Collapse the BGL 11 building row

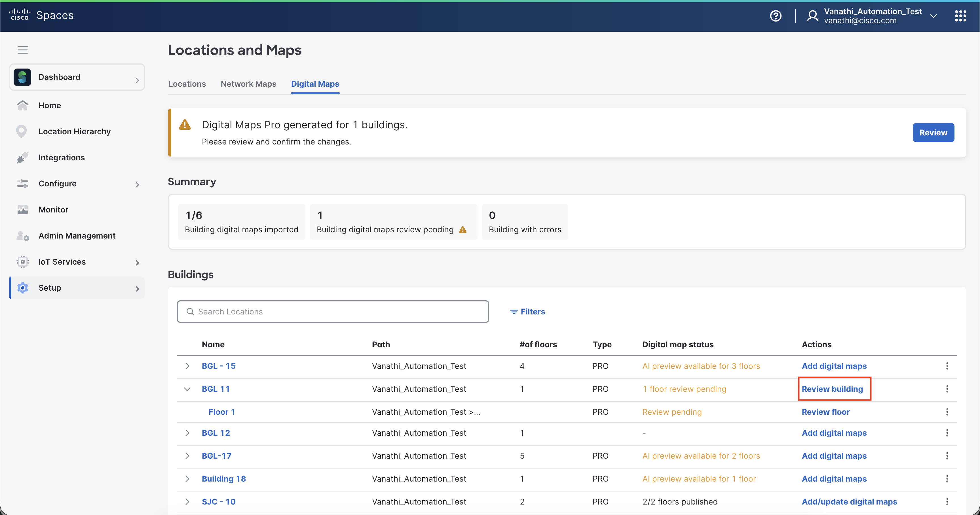pyautogui.click(x=187, y=389)
